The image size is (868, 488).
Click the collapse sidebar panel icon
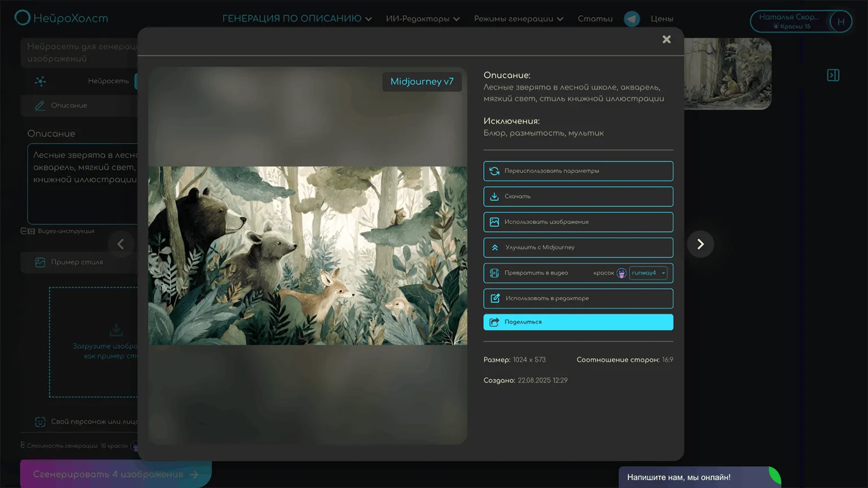click(833, 75)
